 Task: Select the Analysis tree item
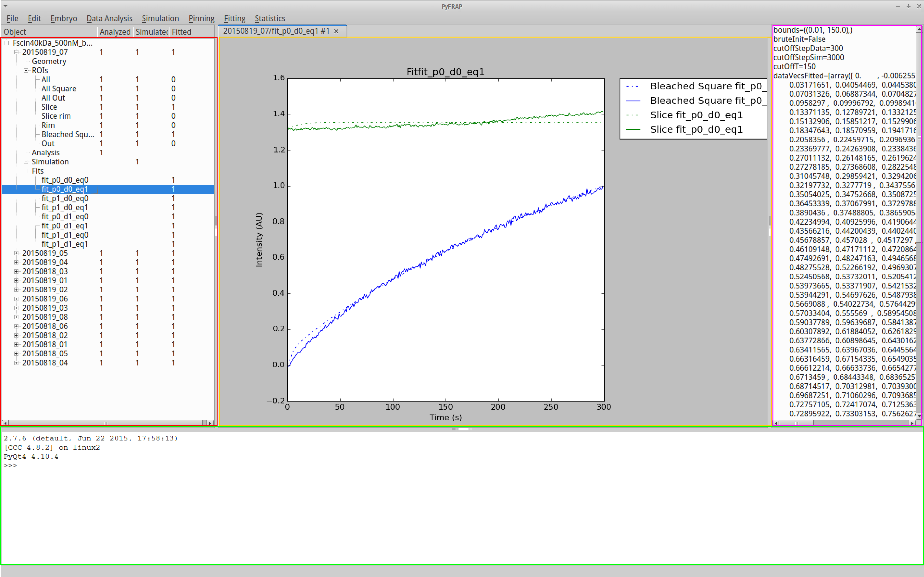tap(46, 153)
